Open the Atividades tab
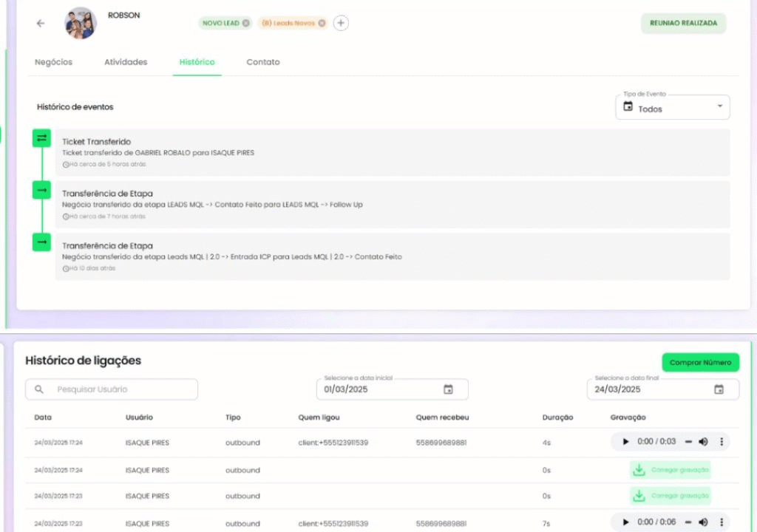Screen dimensions: 757x532 pyautogui.click(x=126, y=62)
